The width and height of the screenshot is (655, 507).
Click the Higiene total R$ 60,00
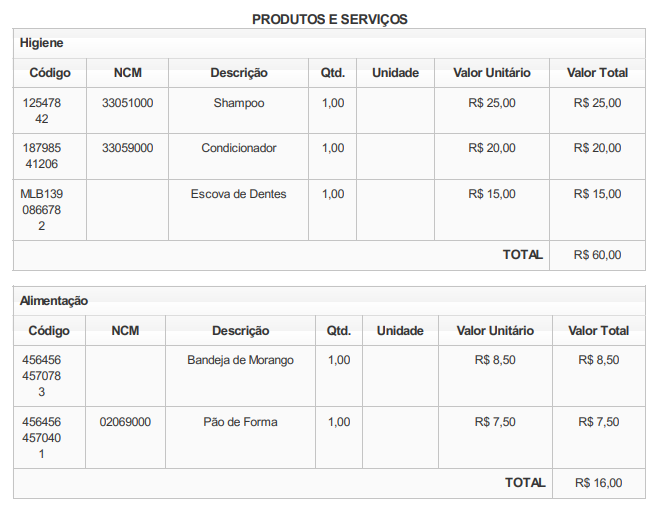click(x=597, y=255)
